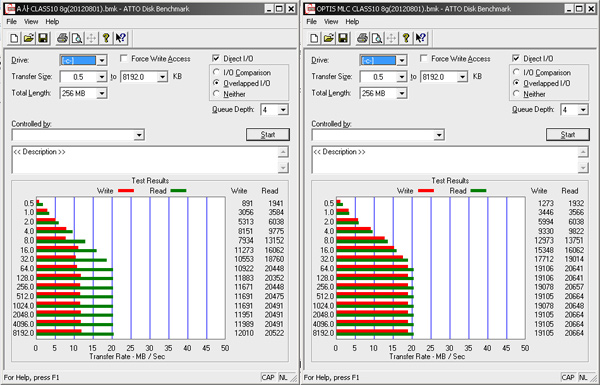Select Overlapped I/O radio in OPTIS window
Screen dimensions: 600x389
tap(516, 83)
